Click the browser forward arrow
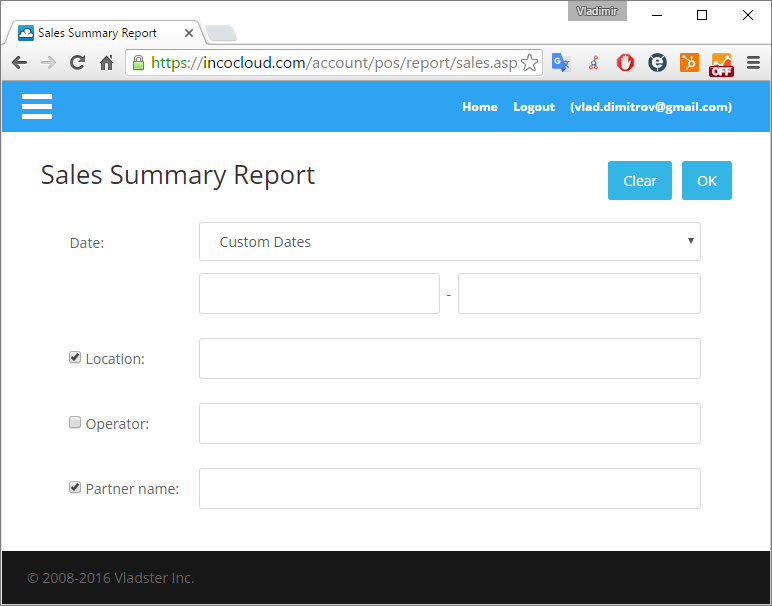The width and height of the screenshot is (772, 606). point(48,63)
